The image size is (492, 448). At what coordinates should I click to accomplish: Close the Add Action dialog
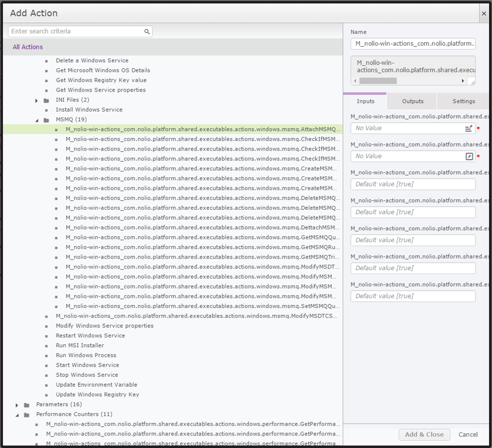(x=484, y=13)
